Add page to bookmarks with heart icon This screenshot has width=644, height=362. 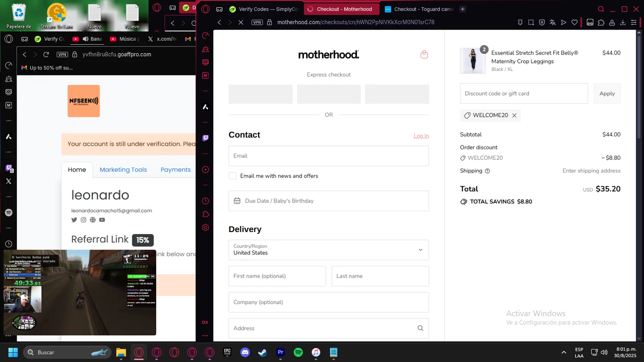click(574, 22)
